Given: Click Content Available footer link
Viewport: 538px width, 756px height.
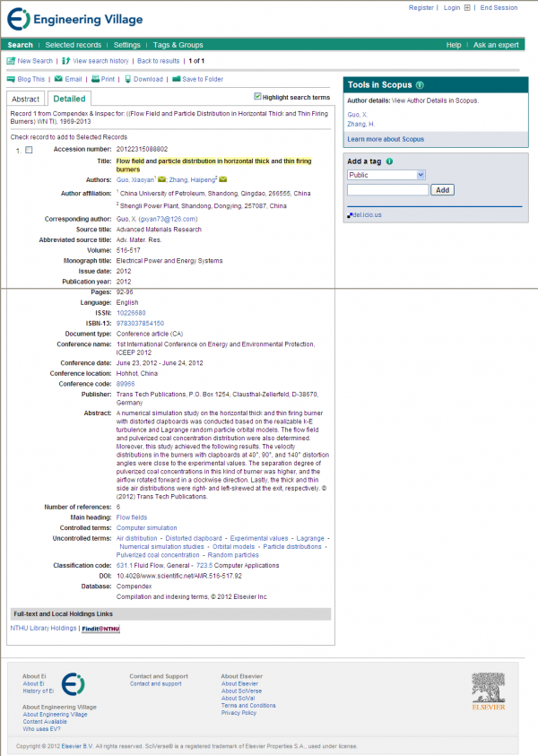Looking at the screenshot, I should tap(45, 722).
